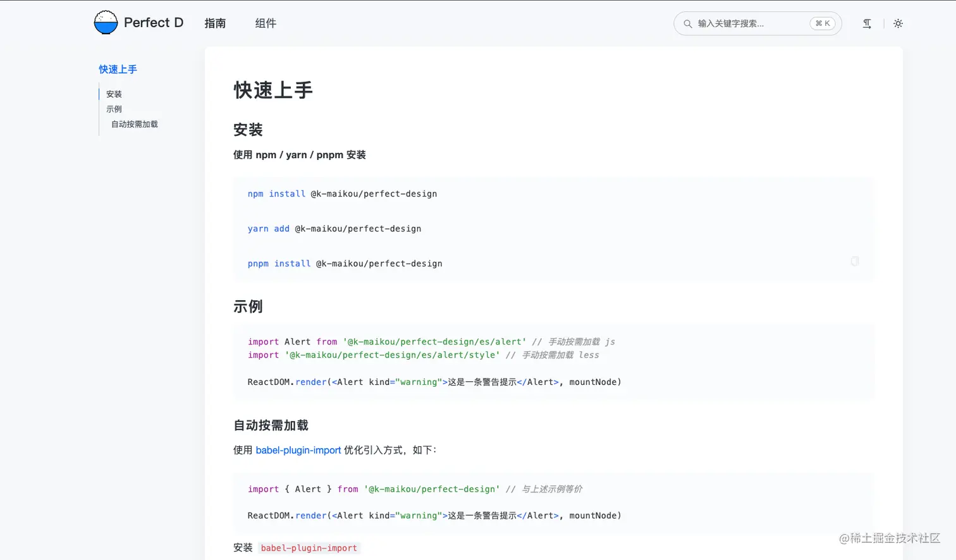Click the copy-code icon beside the install commands
Screen dimensions: 956x560
[x=854, y=261]
